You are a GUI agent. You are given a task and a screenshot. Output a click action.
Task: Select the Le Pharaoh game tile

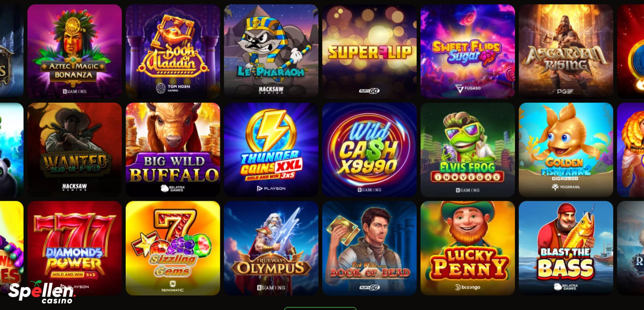271,51
